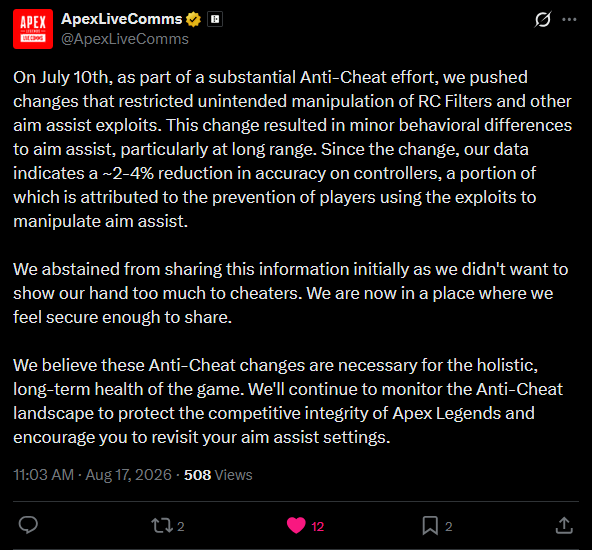The height and width of the screenshot is (550, 592).
Task: Open the @ApexLiveComms handle link
Action: pos(125,39)
